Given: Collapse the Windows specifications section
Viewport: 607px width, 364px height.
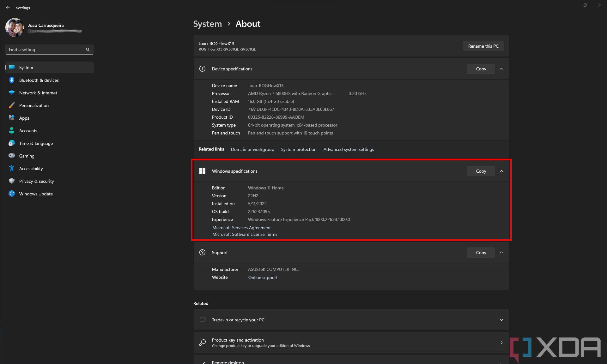Looking at the screenshot, I should [x=501, y=171].
